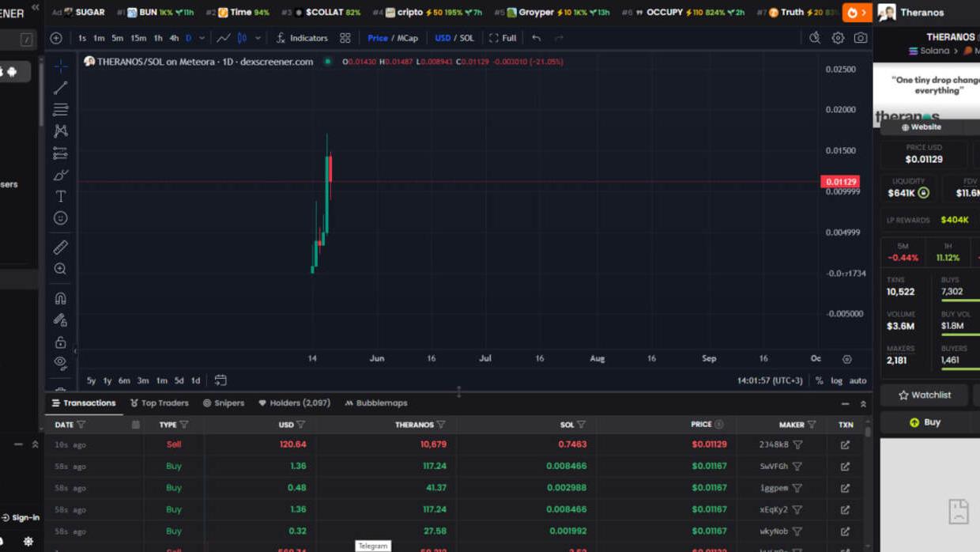Set chart range to 5y
Image resolution: width=980 pixels, height=552 pixels.
[91, 380]
